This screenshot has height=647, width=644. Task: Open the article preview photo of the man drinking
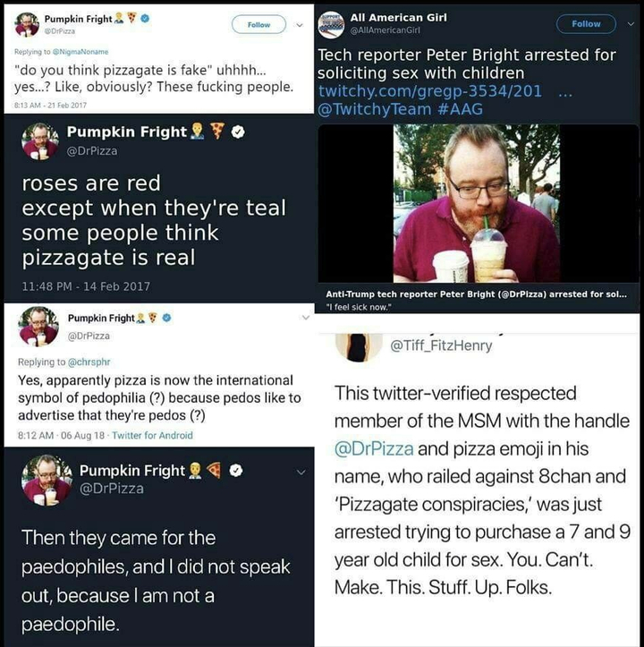479,203
